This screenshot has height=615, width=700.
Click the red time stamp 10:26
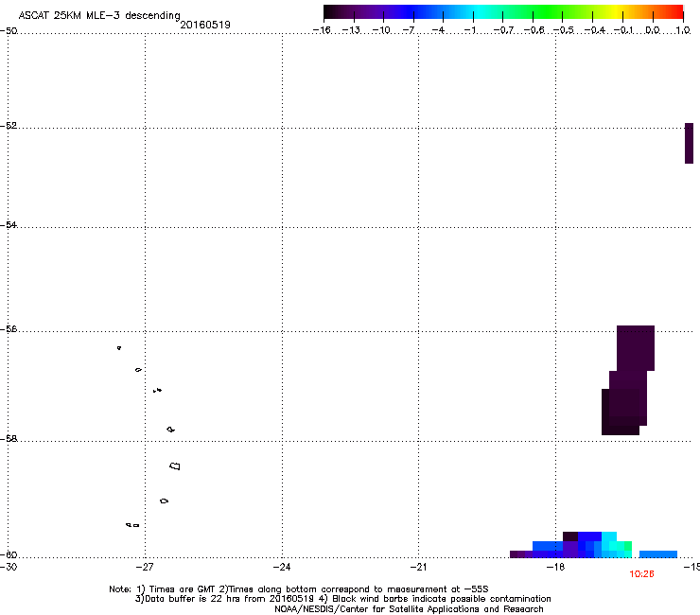(642, 574)
